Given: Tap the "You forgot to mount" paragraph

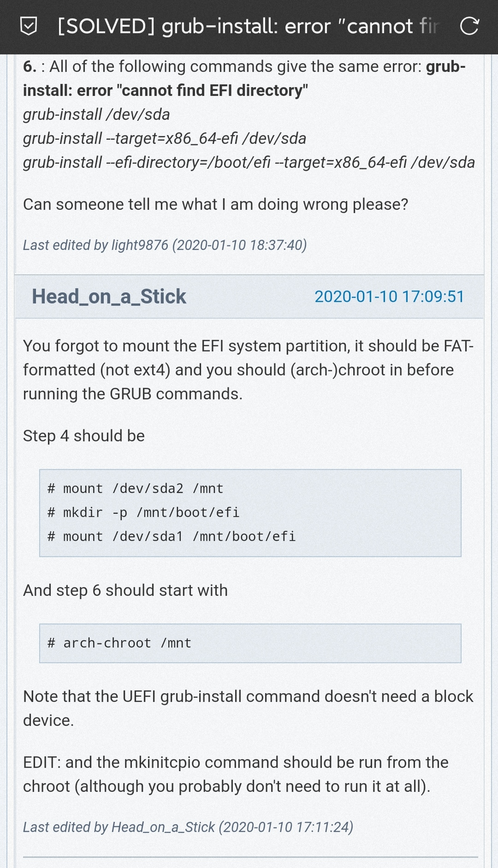Looking at the screenshot, I should 248,370.
